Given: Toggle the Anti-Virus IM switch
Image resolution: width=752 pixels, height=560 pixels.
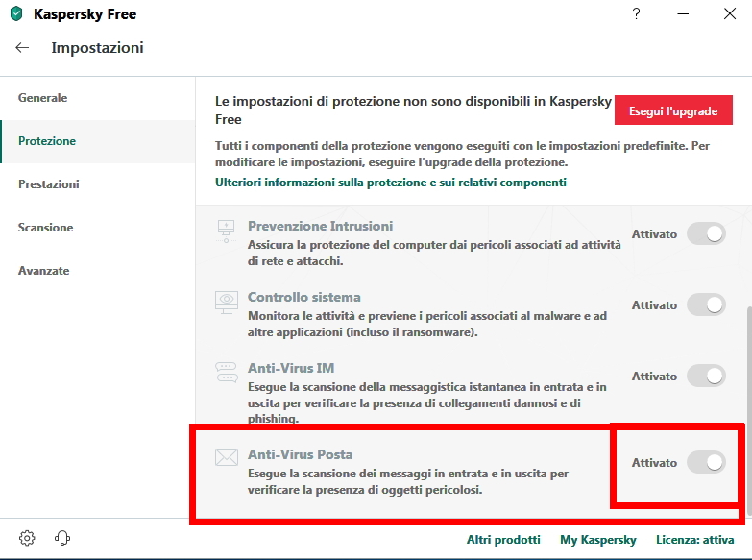Looking at the screenshot, I should [706, 376].
